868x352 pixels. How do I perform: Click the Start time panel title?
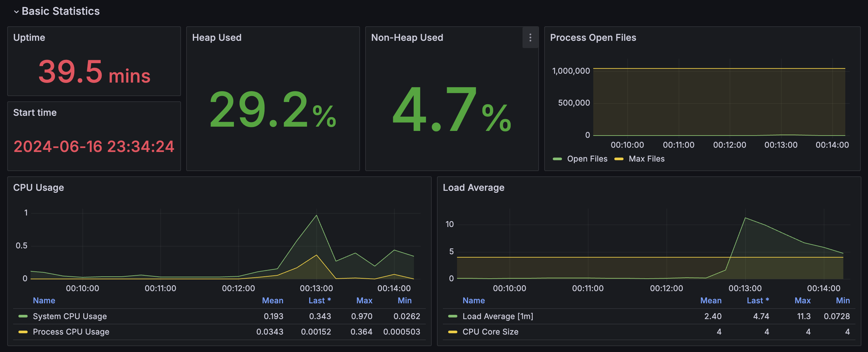pos(35,113)
